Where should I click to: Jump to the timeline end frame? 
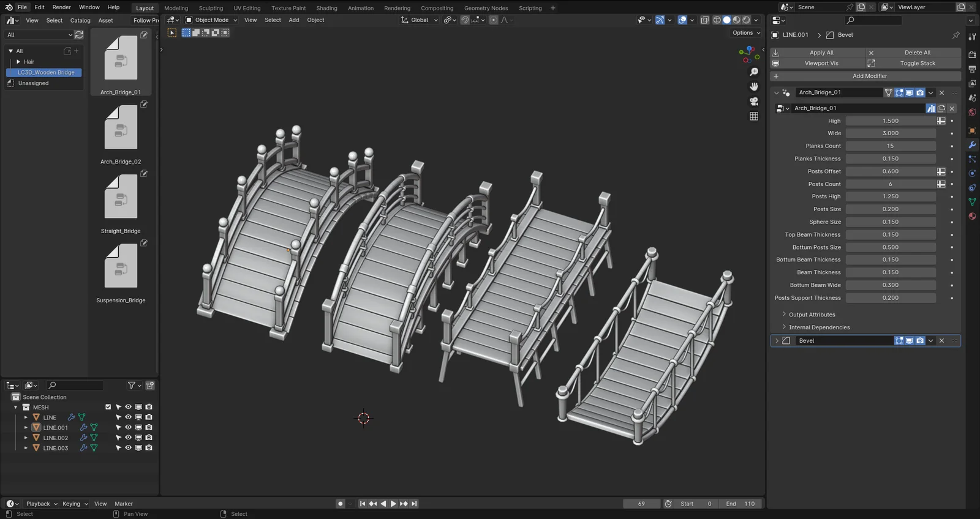(414, 504)
